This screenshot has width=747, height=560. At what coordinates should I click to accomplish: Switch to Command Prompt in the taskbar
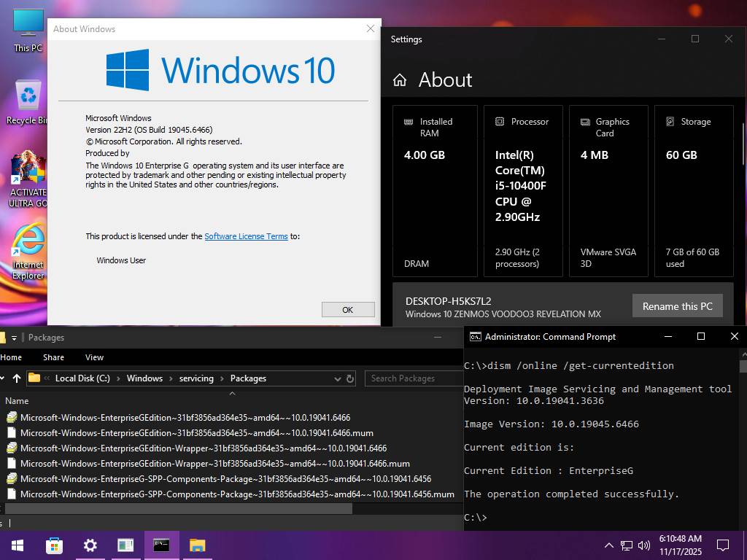(161, 545)
